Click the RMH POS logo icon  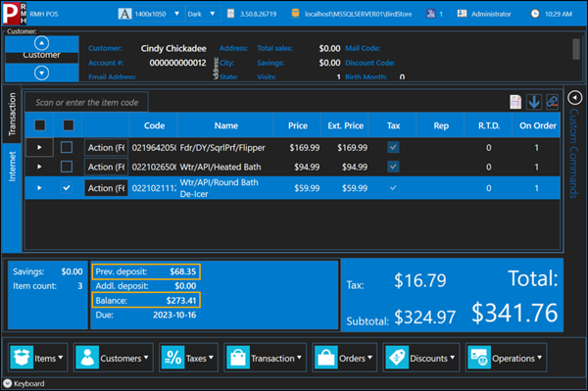15,13
